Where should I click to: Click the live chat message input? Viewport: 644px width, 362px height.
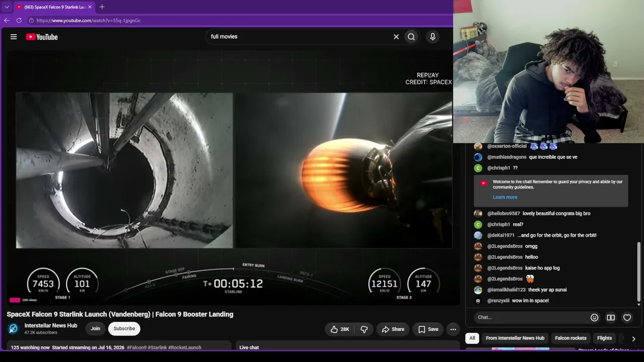click(x=531, y=317)
